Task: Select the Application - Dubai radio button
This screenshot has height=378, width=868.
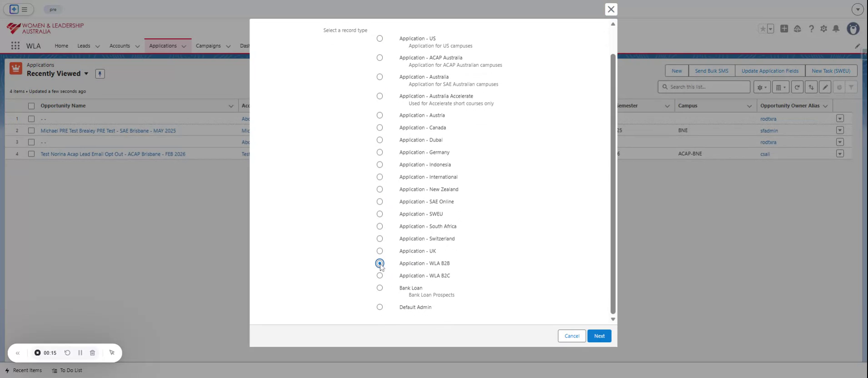Action: [379, 140]
